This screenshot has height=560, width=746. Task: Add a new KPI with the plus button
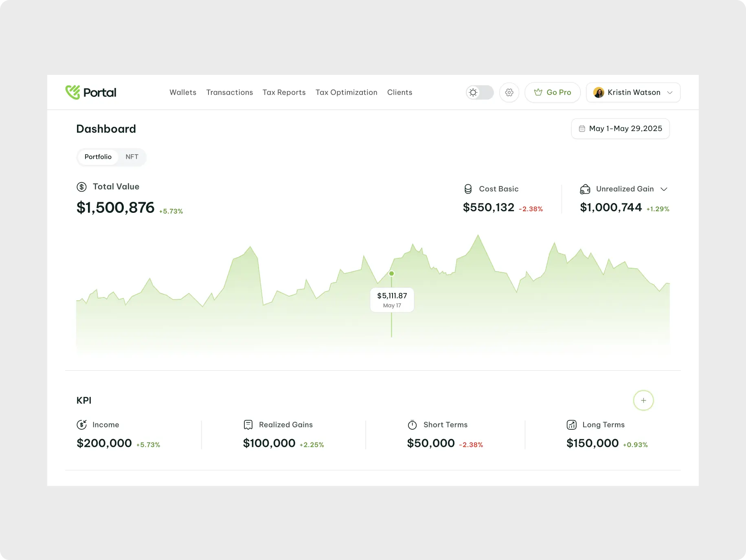click(x=643, y=400)
